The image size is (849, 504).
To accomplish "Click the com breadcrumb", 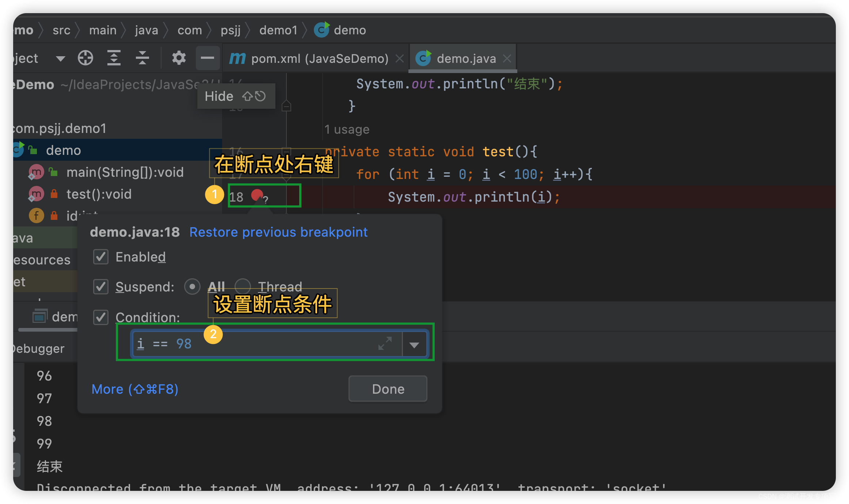I will click(x=190, y=30).
